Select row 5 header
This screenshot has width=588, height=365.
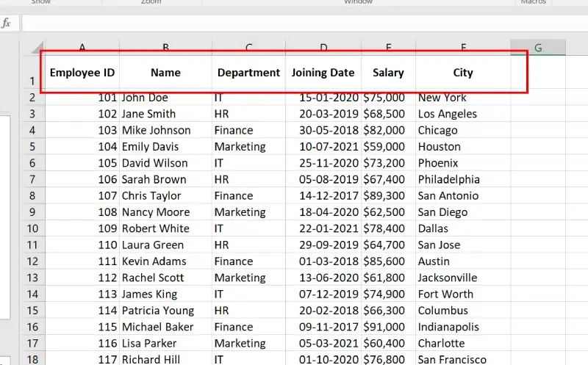(32, 147)
